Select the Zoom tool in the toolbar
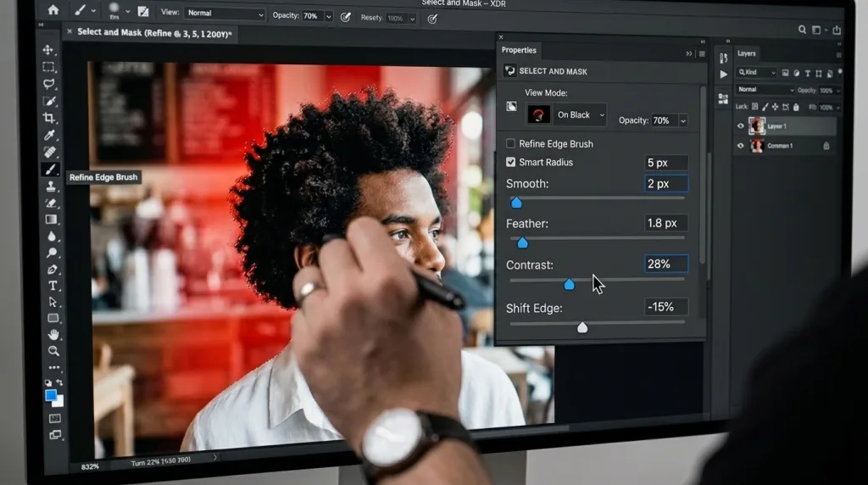Screen dimensions: 868x485 (53, 351)
